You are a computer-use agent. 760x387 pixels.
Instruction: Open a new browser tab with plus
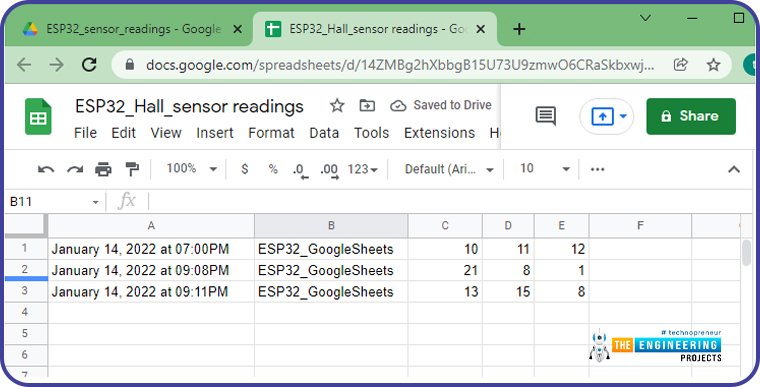tap(519, 30)
